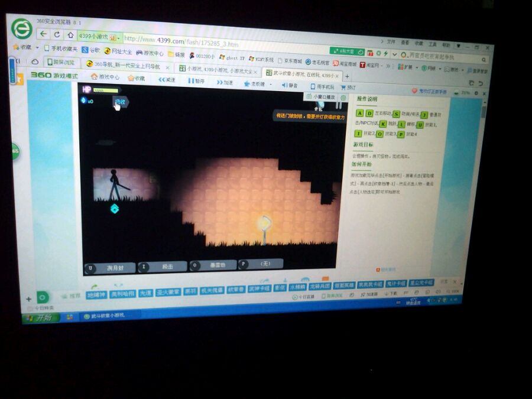The height and width of the screenshot is (399, 532).
Task: Open settings gear beside 小窗口播放
Action: coord(343,98)
